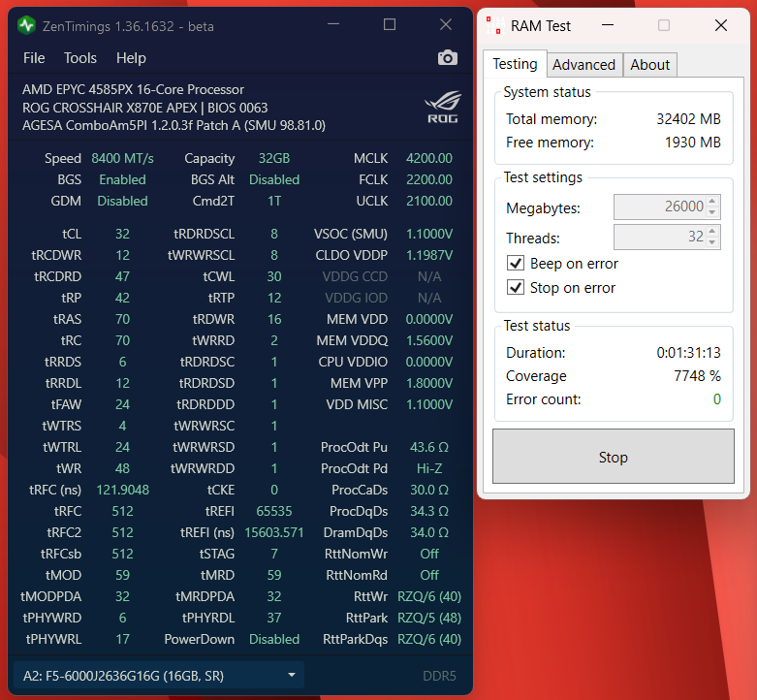Click the MEM VDDQ value 1.5600V
The width and height of the screenshot is (757, 700).
pyautogui.click(x=429, y=341)
